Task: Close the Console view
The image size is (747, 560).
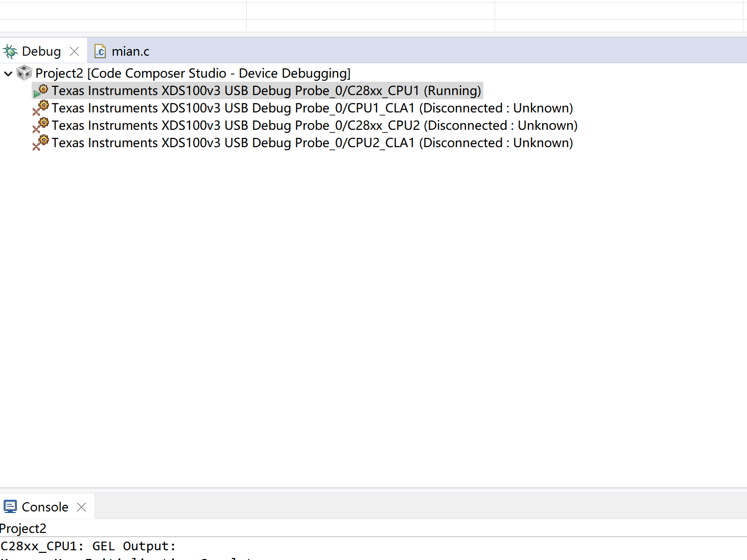Action: click(81, 506)
